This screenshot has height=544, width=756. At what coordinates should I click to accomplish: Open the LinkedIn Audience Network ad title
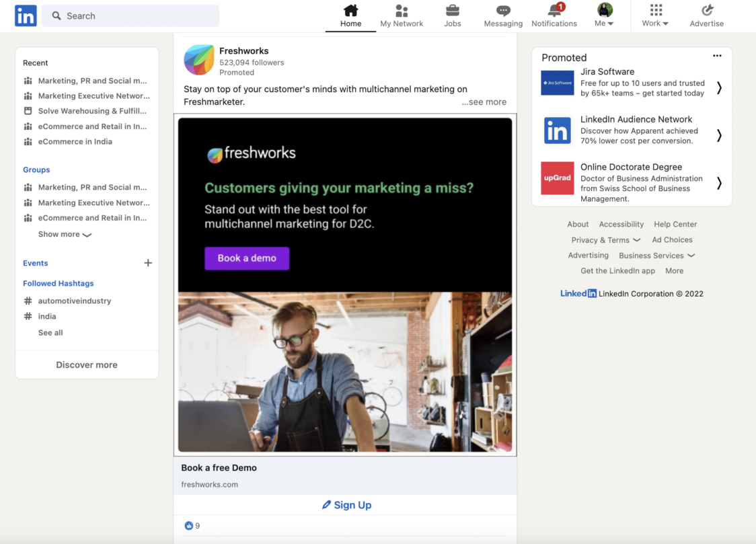[x=636, y=120]
